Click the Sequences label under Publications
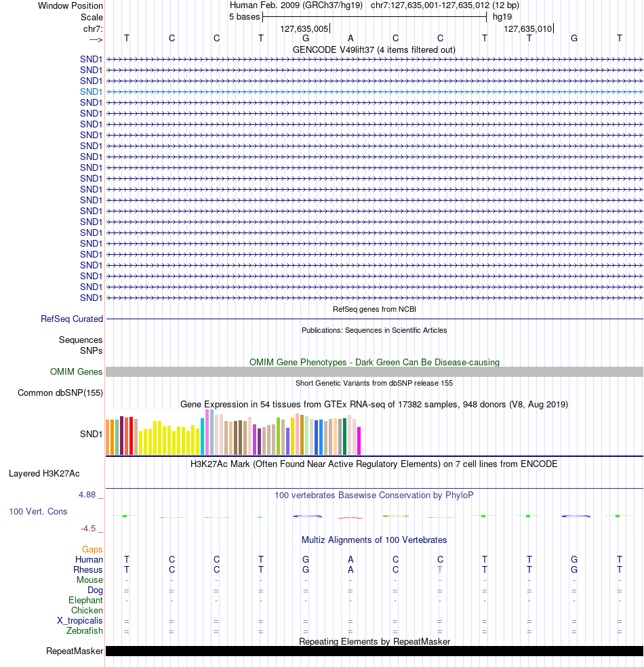 [81, 340]
